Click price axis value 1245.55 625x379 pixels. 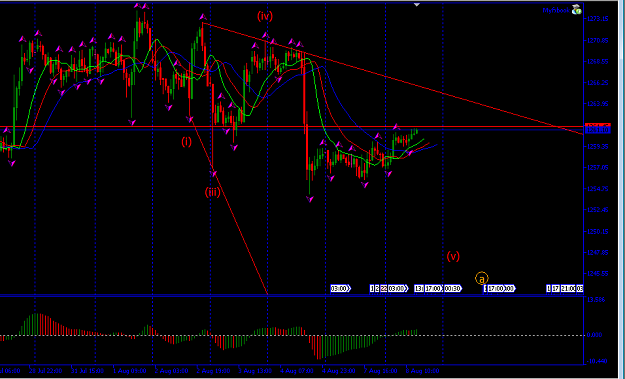tap(597, 273)
